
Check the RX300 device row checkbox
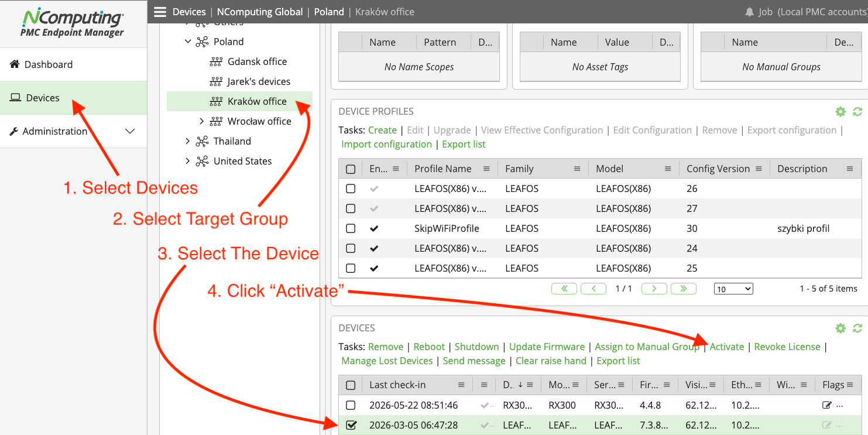[351, 405]
